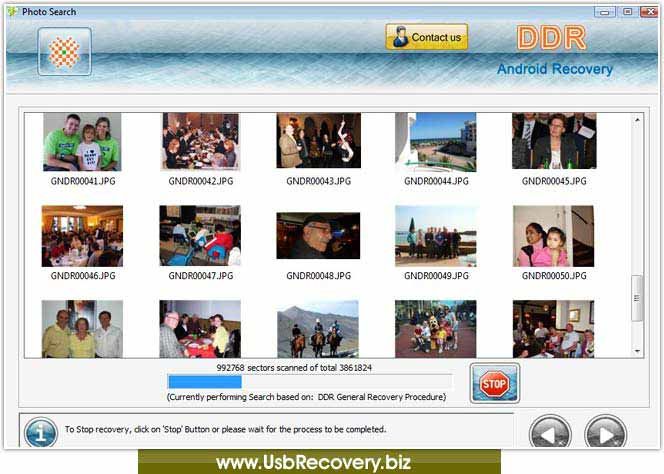Select thumbnail of GNDR00047.JPG
The image size is (664, 474).
click(x=200, y=236)
